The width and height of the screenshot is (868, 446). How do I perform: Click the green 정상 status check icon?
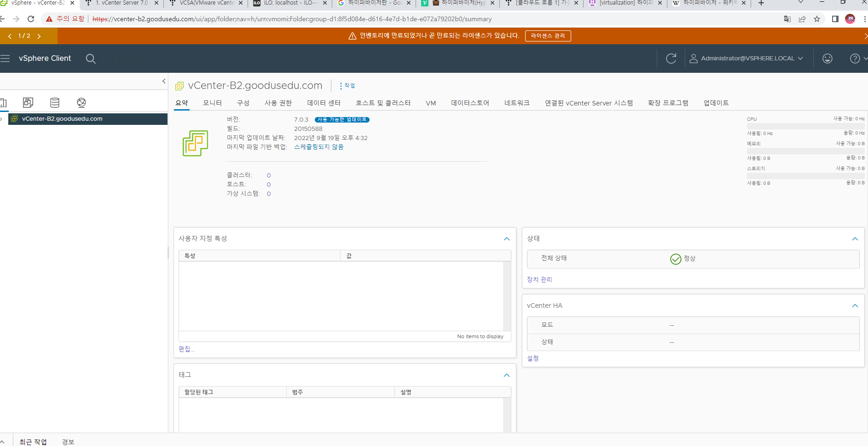click(676, 259)
